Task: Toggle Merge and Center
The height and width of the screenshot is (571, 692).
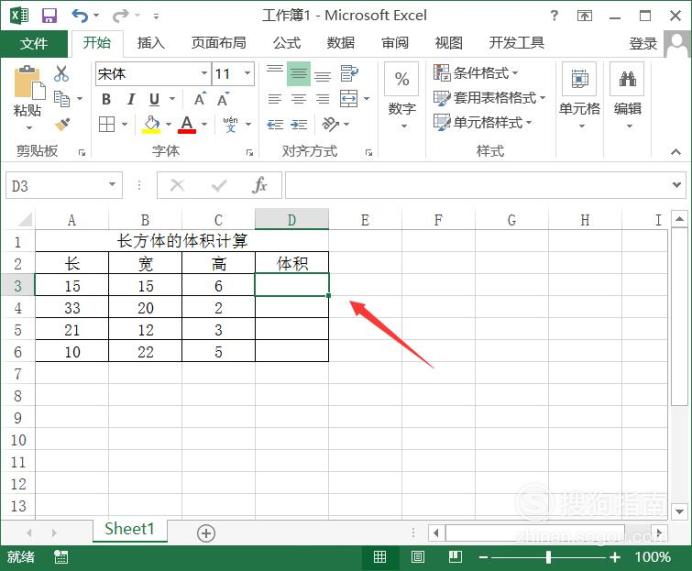Action: (349, 99)
